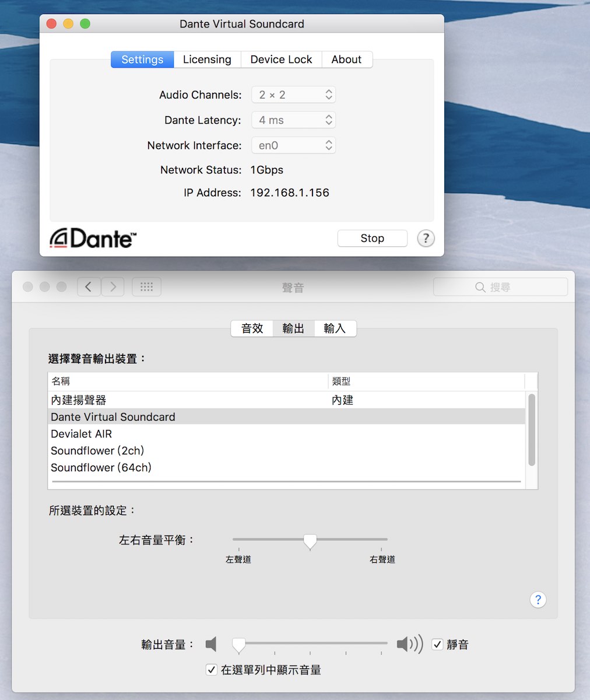
Task: Switch to the Licensing tab
Action: (x=207, y=60)
